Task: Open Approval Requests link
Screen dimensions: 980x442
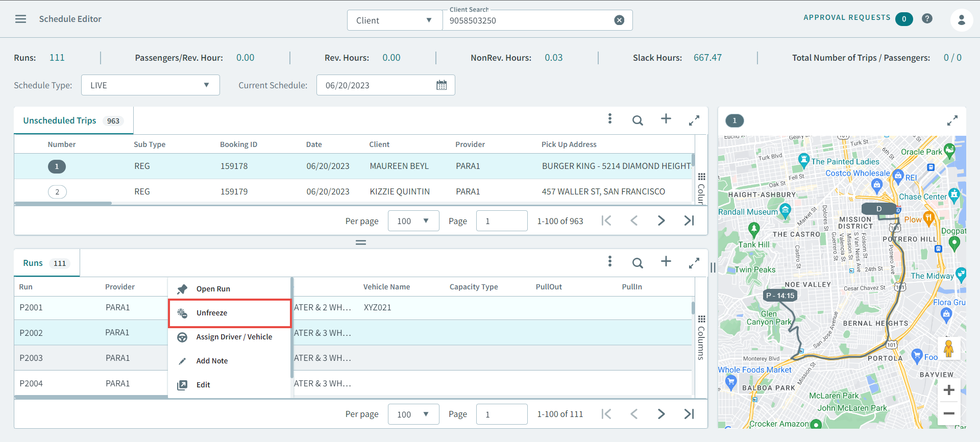Action: [847, 17]
